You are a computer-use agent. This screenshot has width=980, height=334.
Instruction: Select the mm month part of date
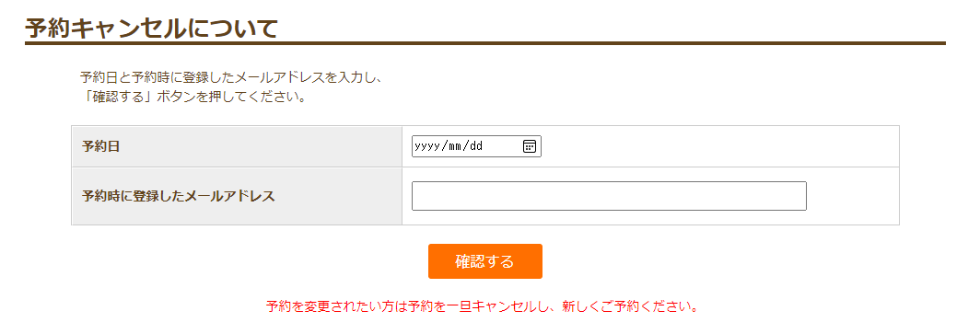[454, 146]
